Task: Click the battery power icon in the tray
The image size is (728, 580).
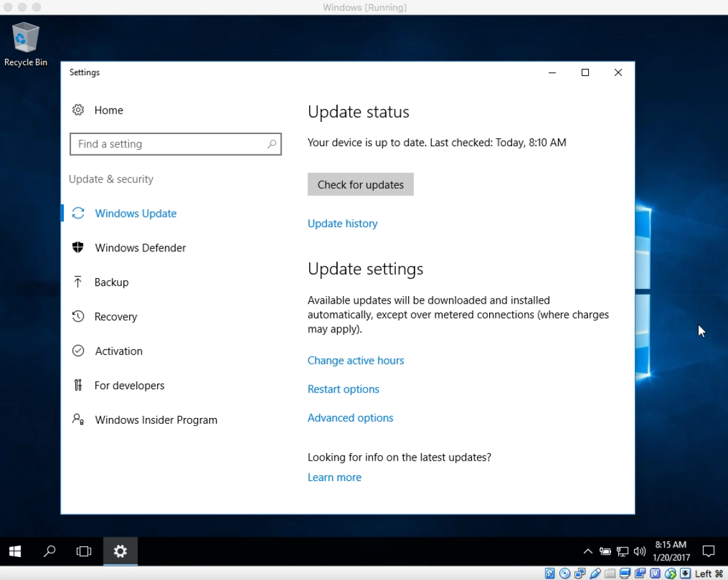Action: [x=605, y=551]
